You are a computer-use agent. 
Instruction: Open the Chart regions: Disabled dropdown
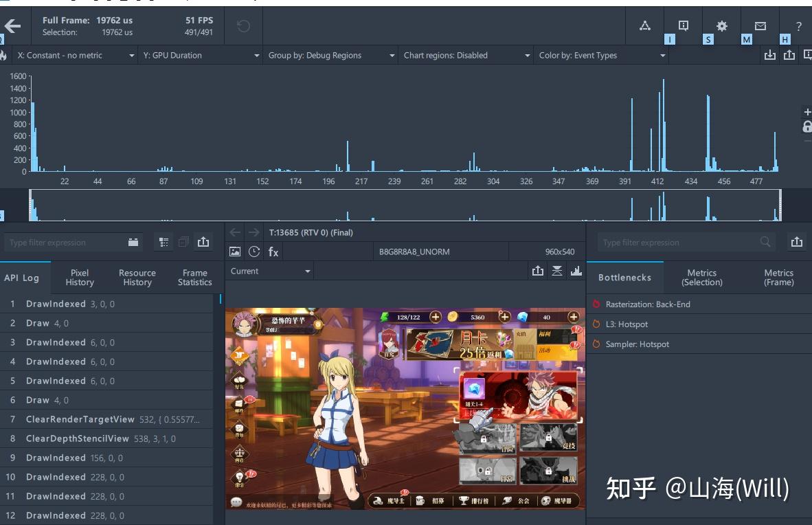click(x=466, y=56)
